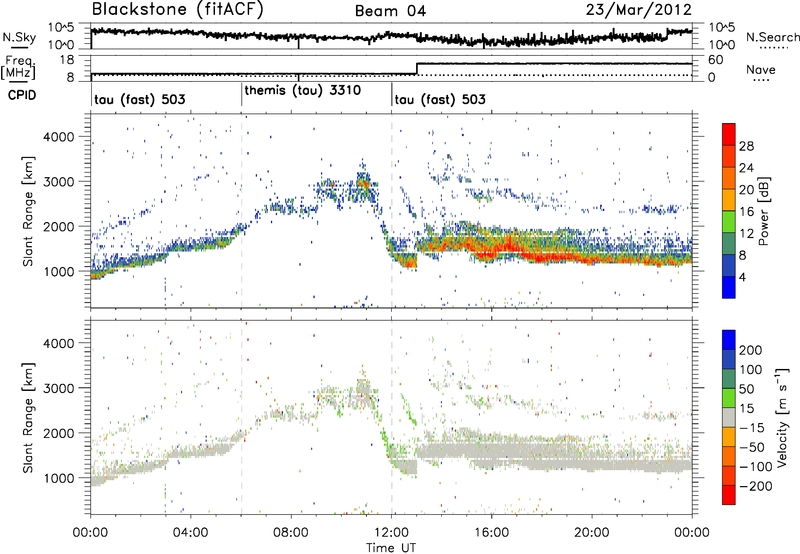The width and height of the screenshot is (800, 554).
Task: Click the '1000' tick on the velocity panel axis
Action: [x=58, y=478]
